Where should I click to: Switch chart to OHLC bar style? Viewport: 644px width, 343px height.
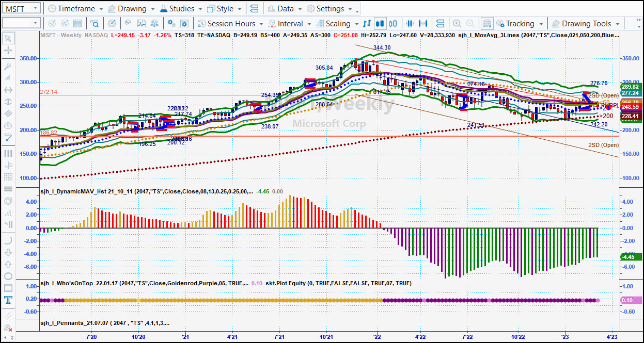pos(367,23)
